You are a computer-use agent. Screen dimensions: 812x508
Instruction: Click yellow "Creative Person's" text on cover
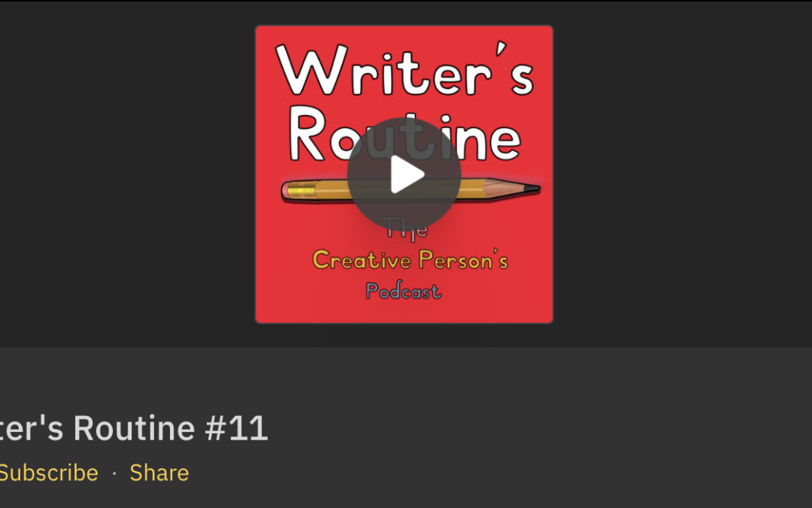[x=410, y=260]
